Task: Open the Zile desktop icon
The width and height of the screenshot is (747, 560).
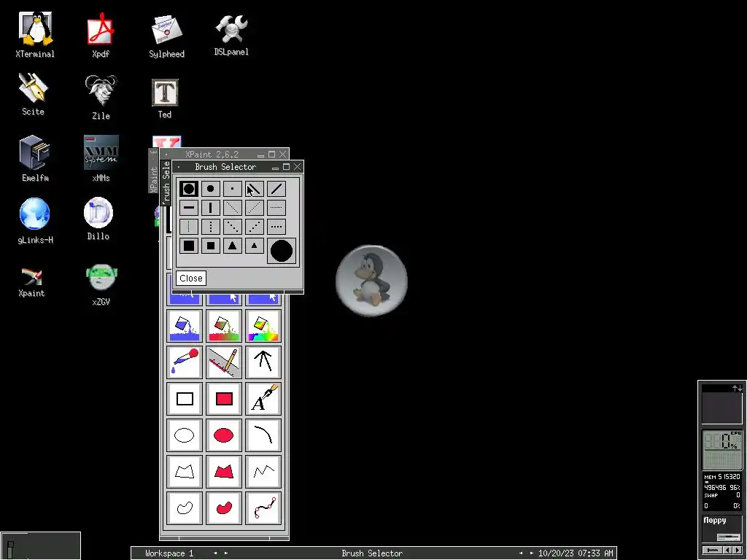Action: pos(101,97)
